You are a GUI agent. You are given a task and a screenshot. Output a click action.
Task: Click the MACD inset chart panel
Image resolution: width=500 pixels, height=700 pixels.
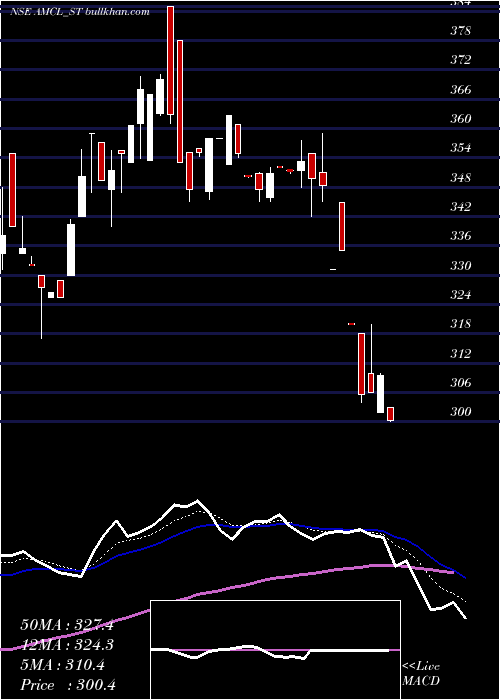click(x=275, y=650)
